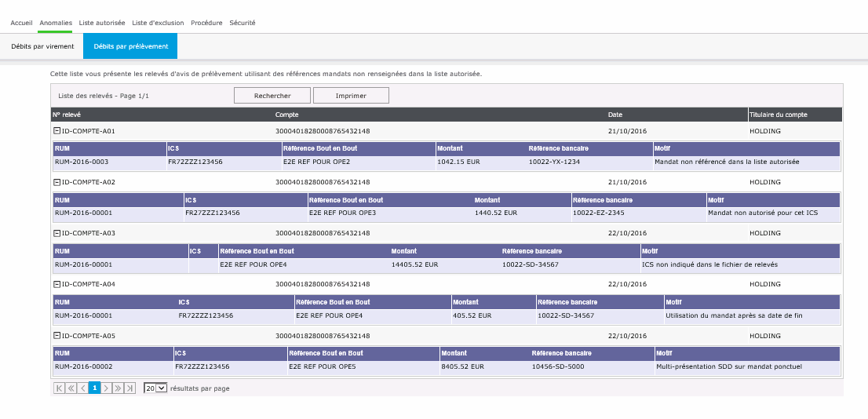
Task: Open the Liste autorisée menu
Action: pyautogui.click(x=102, y=23)
